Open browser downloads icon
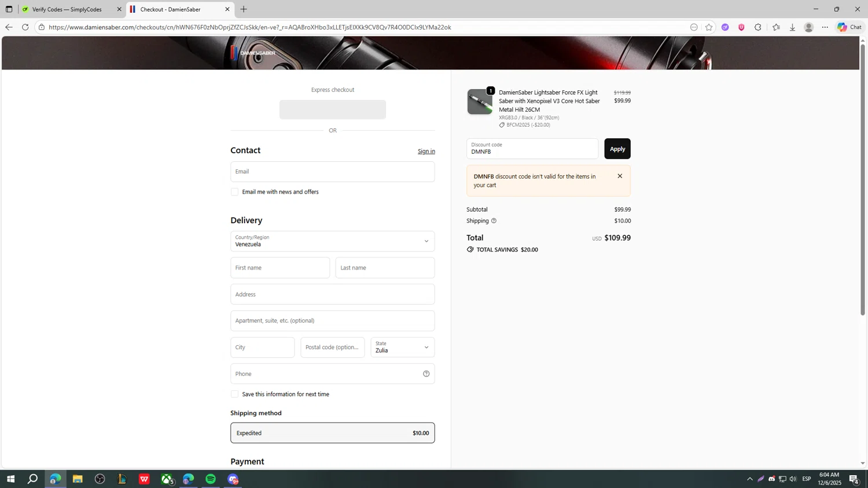The height and width of the screenshot is (488, 868). coord(792,27)
